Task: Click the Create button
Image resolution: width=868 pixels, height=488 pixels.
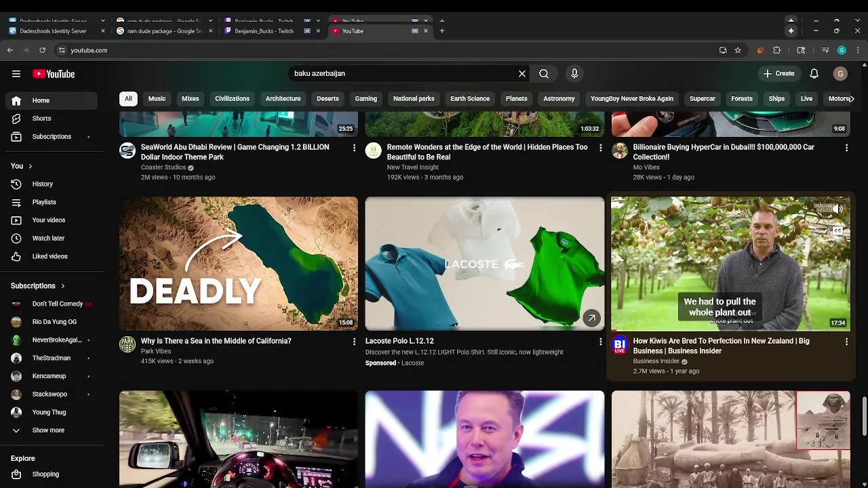Action: click(778, 73)
